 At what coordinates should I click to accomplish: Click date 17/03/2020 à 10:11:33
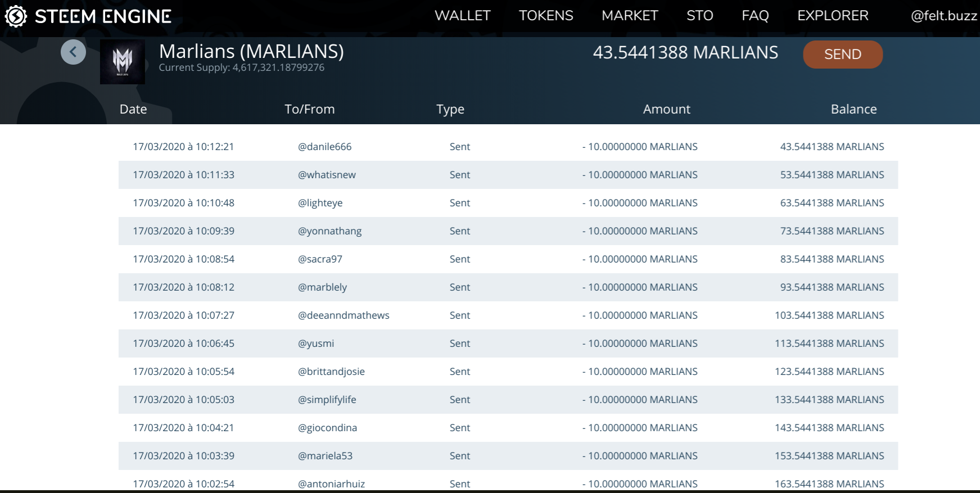[x=183, y=175]
